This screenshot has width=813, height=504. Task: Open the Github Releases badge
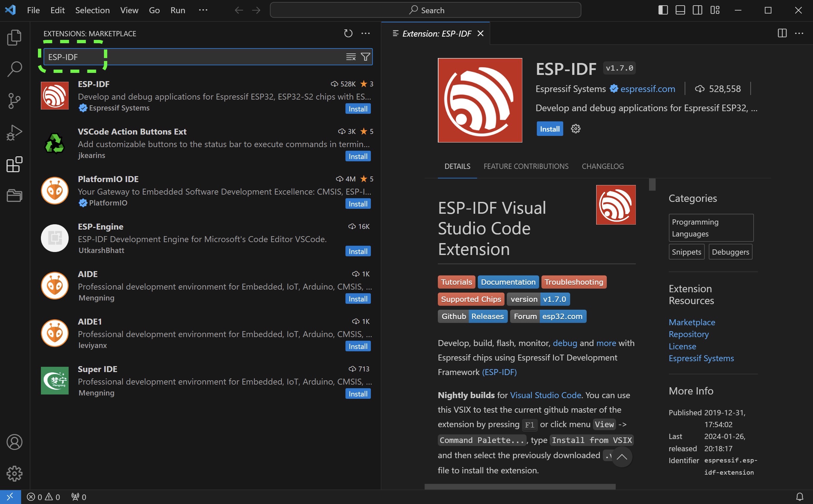coord(472,316)
